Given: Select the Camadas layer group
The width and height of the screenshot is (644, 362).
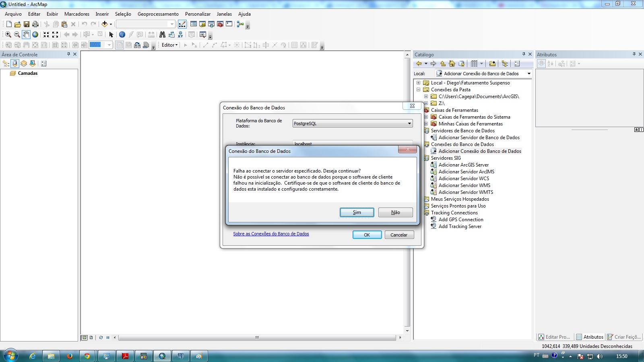Looking at the screenshot, I should [x=28, y=73].
